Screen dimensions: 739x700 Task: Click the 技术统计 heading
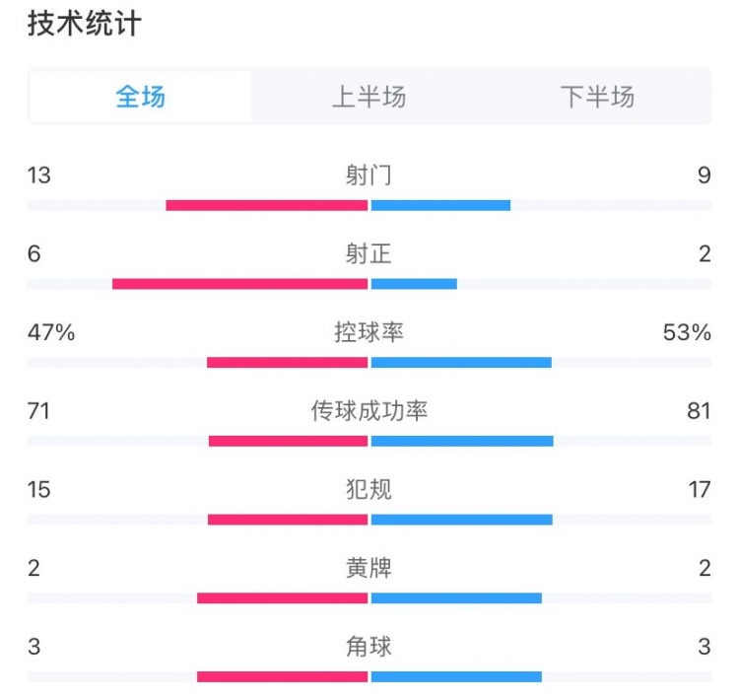pyautogui.click(x=85, y=25)
